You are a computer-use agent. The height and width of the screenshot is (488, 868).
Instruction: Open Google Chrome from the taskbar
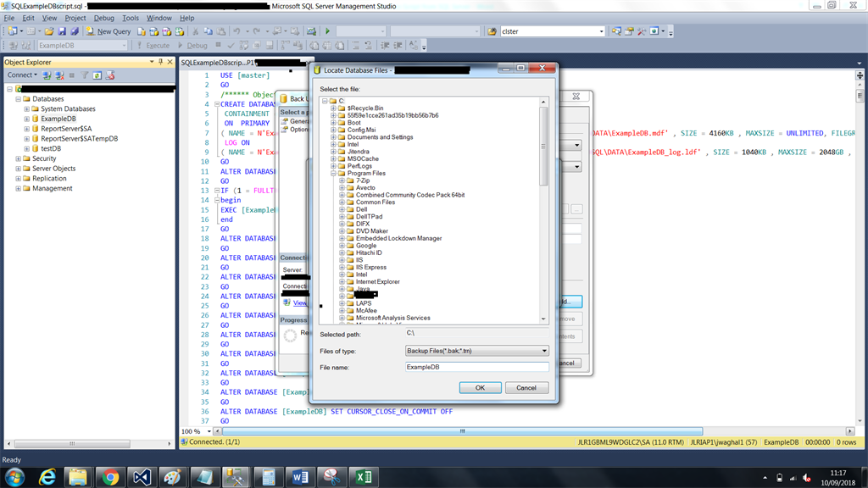tap(109, 477)
